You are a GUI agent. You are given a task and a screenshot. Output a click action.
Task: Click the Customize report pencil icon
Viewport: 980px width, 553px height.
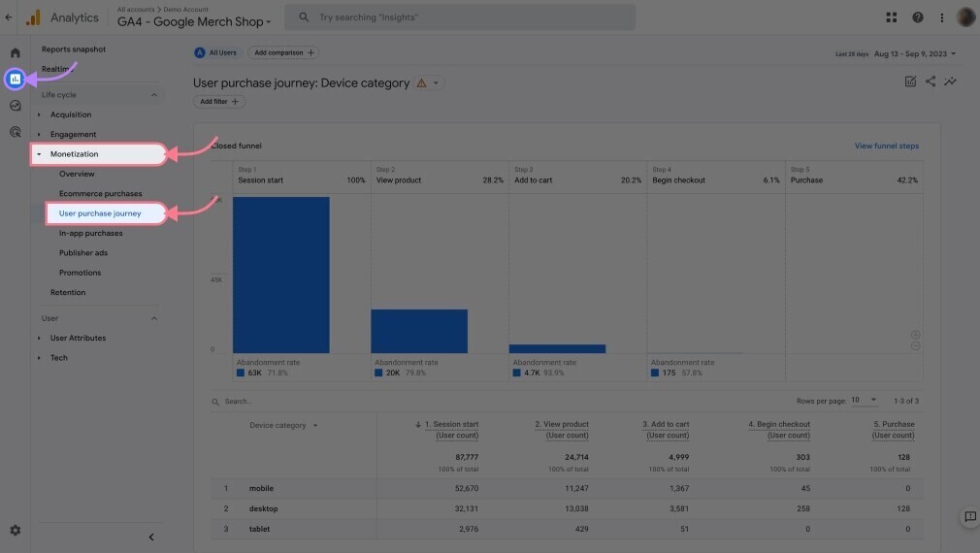click(x=910, y=81)
